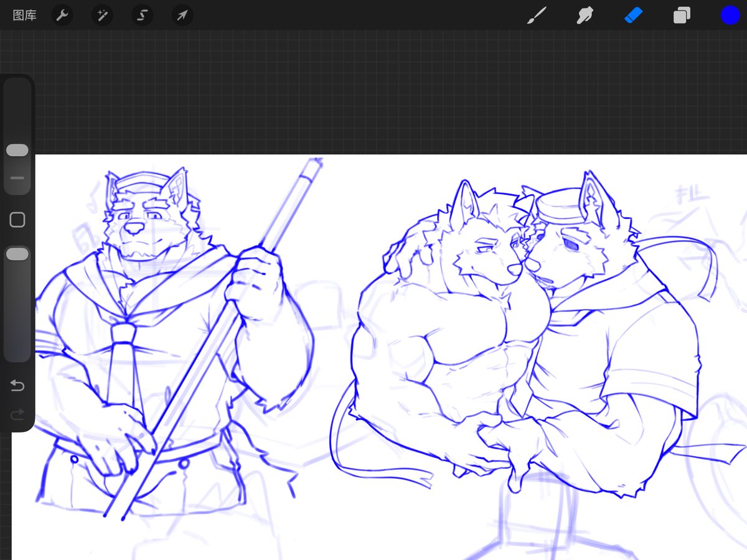Activate the Selection tool

pyautogui.click(x=142, y=16)
